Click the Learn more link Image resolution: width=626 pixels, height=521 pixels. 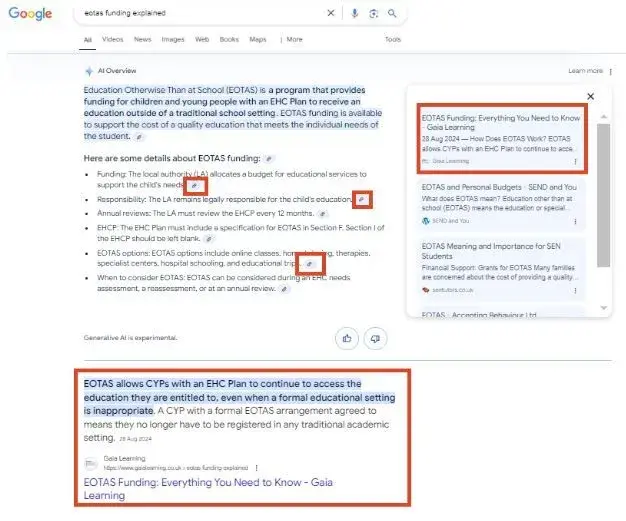click(x=585, y=71)
